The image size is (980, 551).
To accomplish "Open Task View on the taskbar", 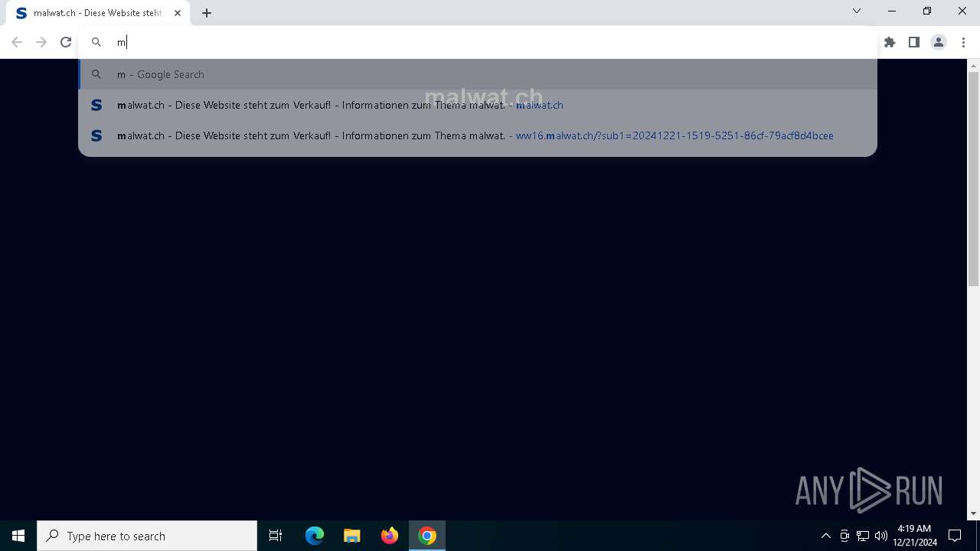I will [276, 536].
